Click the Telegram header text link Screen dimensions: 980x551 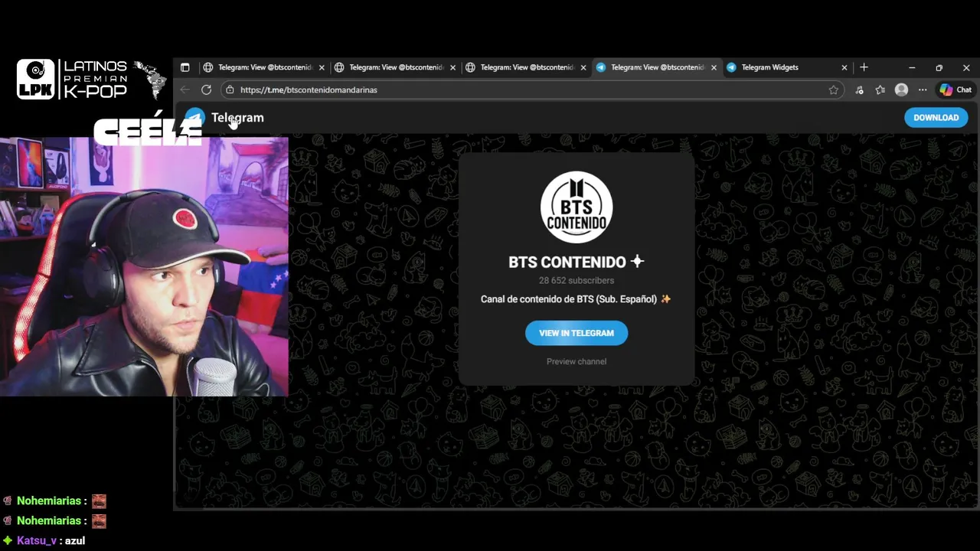click(237, 118)
